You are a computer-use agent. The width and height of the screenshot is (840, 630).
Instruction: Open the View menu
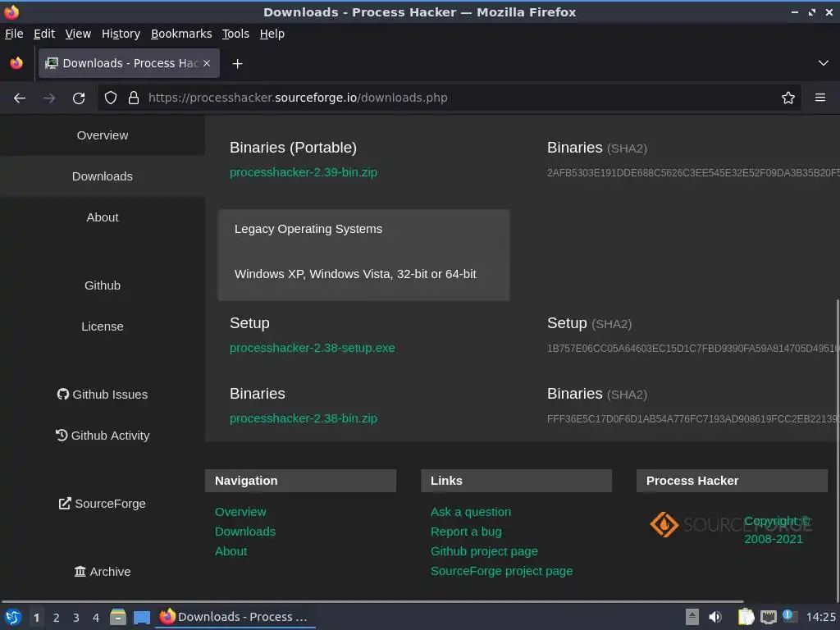[78, 34]
